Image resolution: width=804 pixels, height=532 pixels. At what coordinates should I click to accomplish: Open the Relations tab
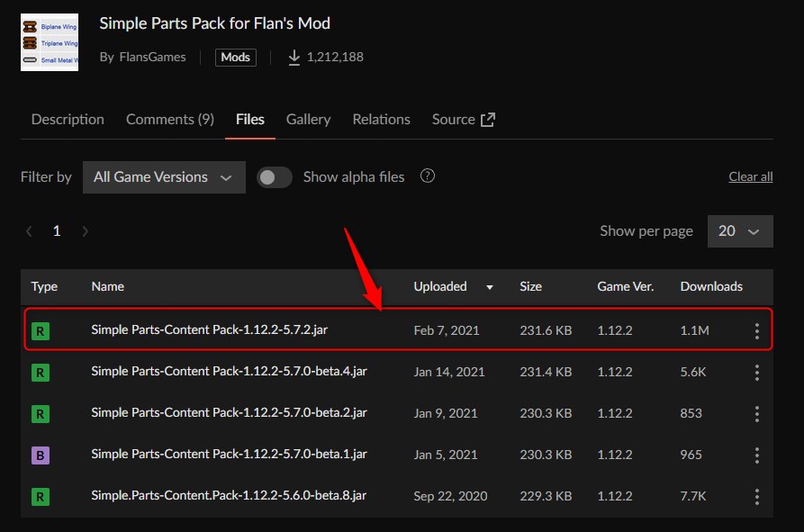tap(382, 120)
